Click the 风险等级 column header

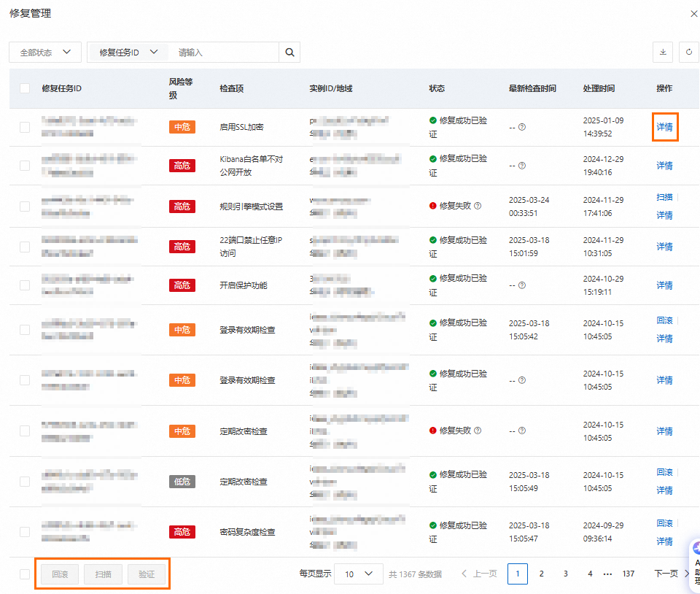181,88
